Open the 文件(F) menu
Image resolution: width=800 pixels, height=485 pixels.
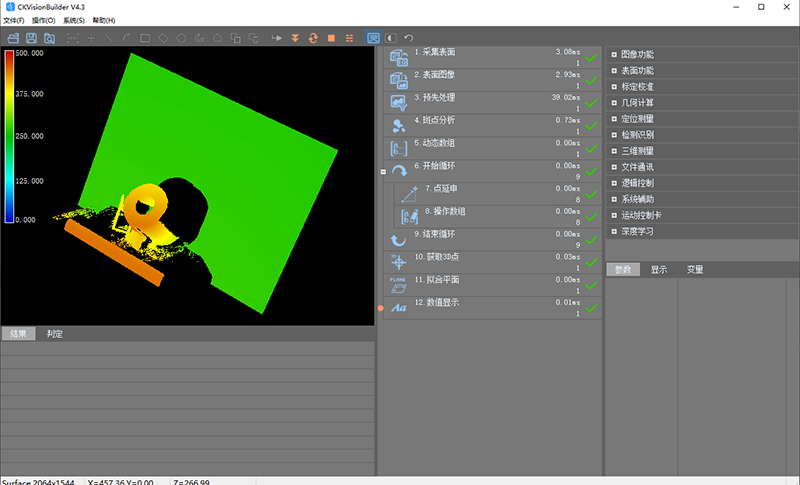pyautogui.click(x=14, y=20)
